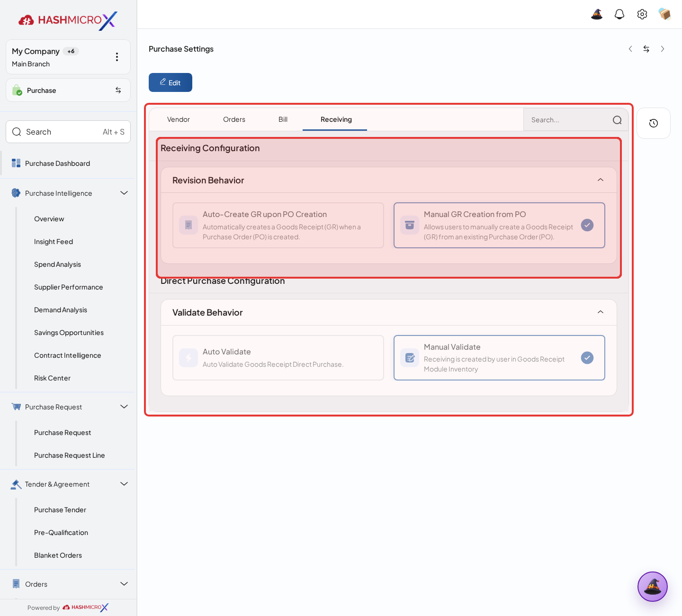Open the company three-dot menu

tap(117, 57)
